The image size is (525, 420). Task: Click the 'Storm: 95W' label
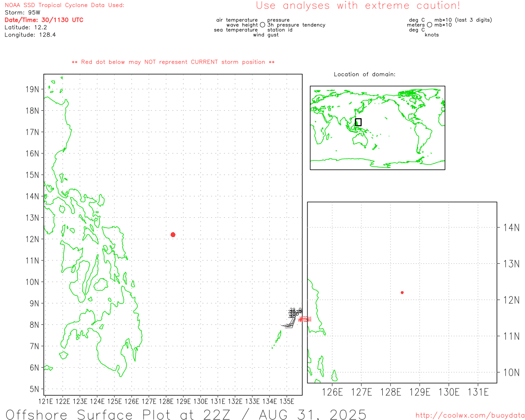[x=23, y=13]
